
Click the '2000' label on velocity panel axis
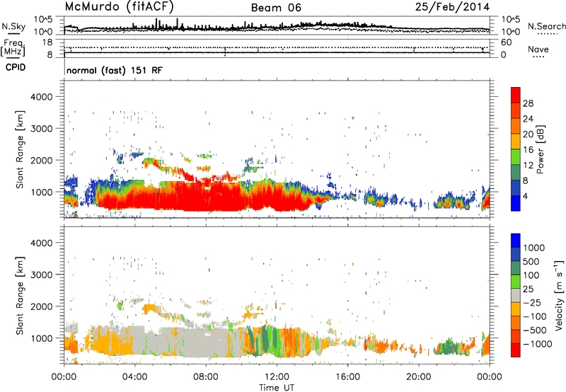(41, 306)
